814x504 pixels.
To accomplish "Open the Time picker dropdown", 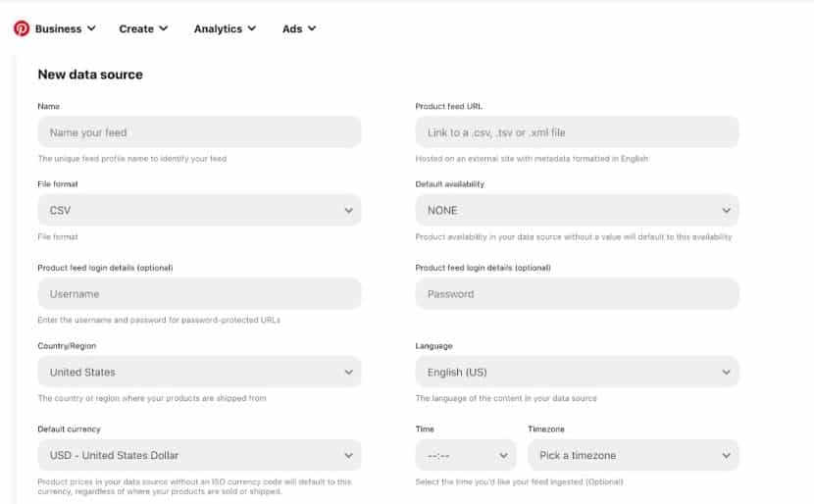I will click(466, 455).
